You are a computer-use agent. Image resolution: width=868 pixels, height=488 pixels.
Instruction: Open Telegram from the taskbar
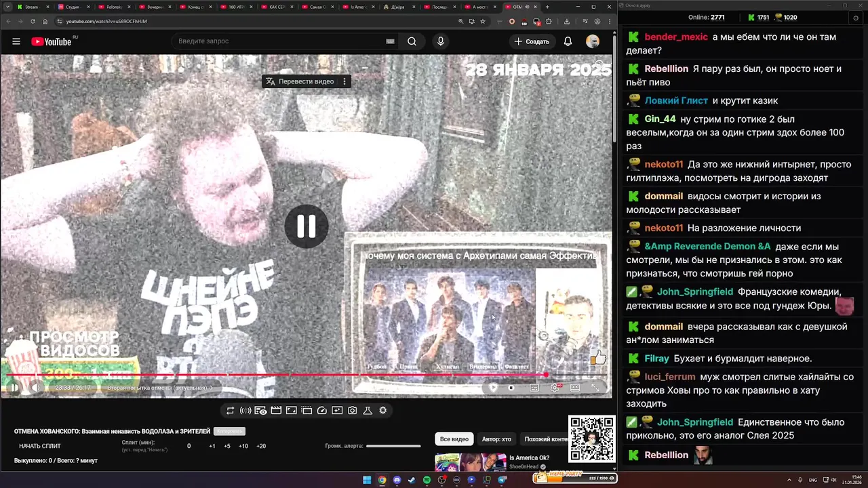(502, 480)
